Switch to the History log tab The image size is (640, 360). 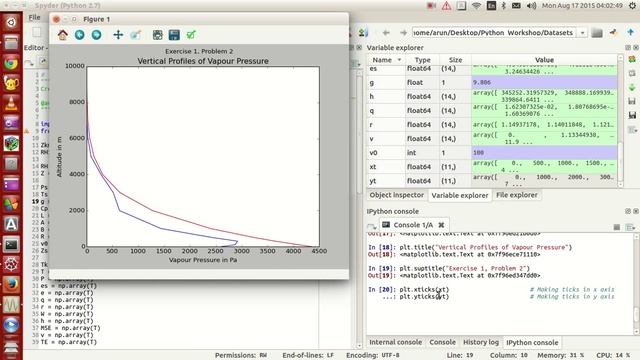pyautogui.click(x=481, y=342)
